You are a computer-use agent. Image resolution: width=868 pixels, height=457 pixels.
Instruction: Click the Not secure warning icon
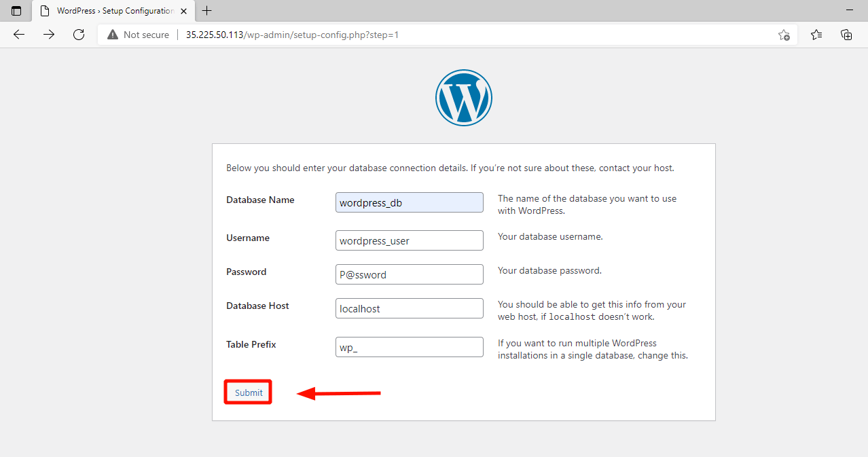tap(113, 35)
